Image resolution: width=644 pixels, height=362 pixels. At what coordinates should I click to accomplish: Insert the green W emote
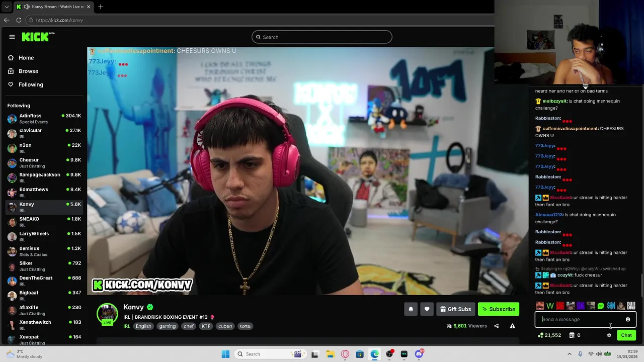[x=550, y=306]
